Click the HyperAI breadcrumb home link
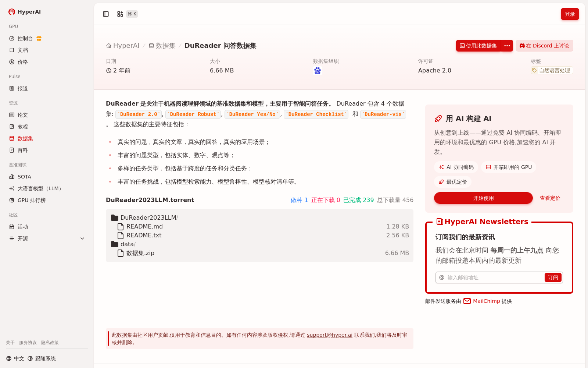This screenshot has height=368, width=588. 123,46
